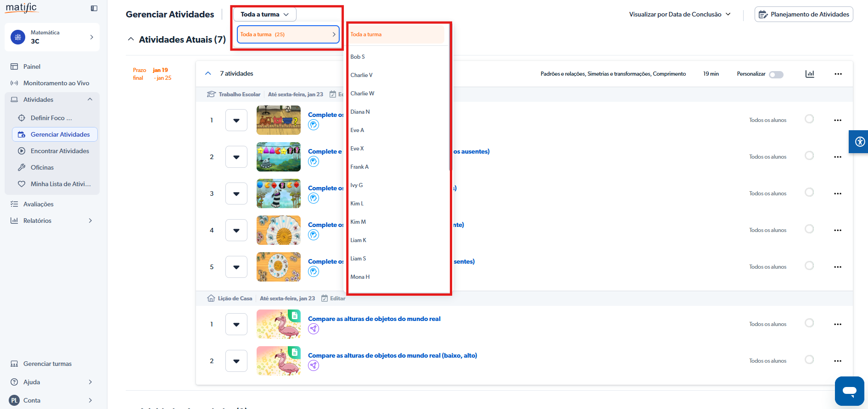Select the circle for homework activity 2
Viewport: 868px width, 409px height.
[x=809, y=360]
